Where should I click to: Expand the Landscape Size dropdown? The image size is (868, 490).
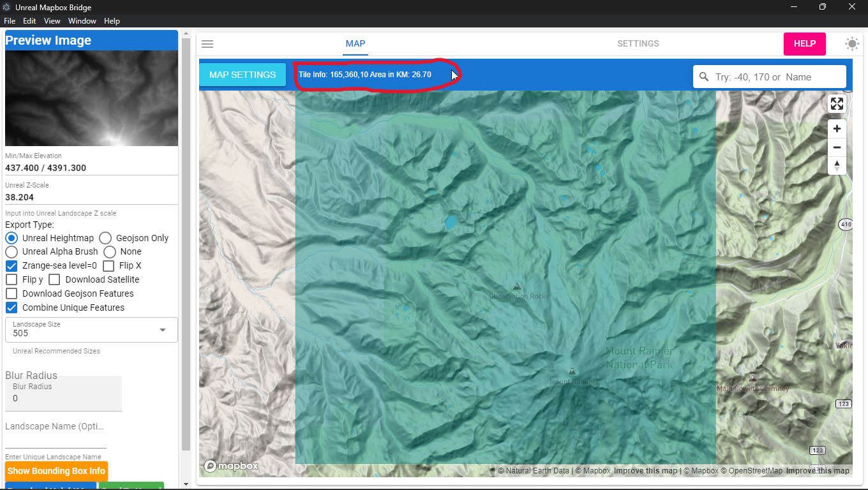point(162,330)
